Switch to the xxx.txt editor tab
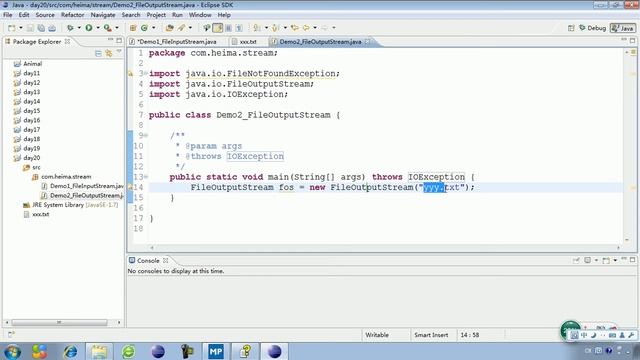The height and width of the screenshot is (360, 640). click(x=244, y=42)
